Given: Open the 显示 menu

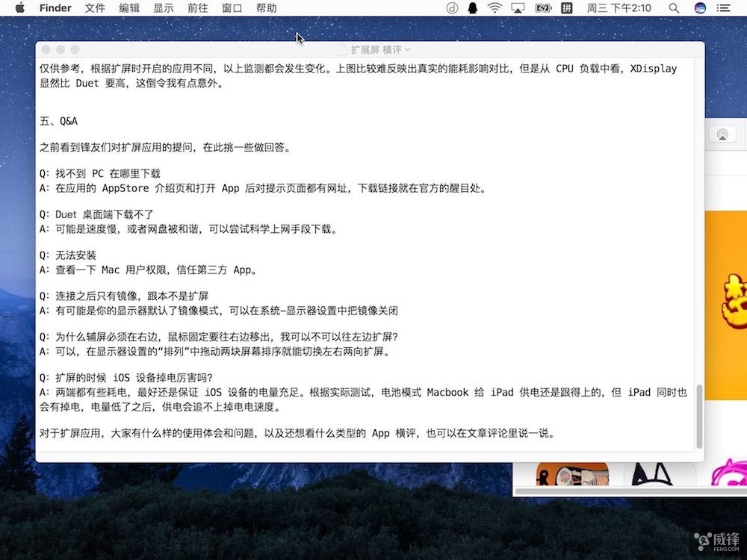Looking at the screenshot, I should [164, 8].
